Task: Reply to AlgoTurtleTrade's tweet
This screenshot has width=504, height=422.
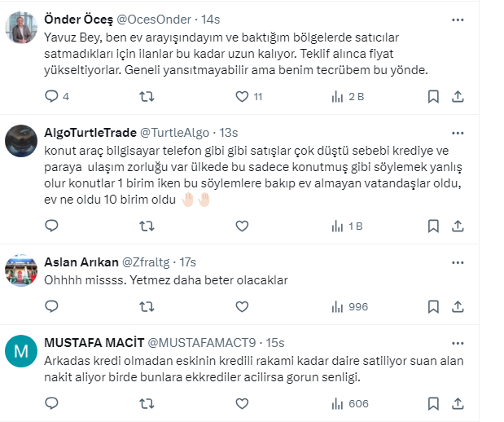Action: pos(52,226)
